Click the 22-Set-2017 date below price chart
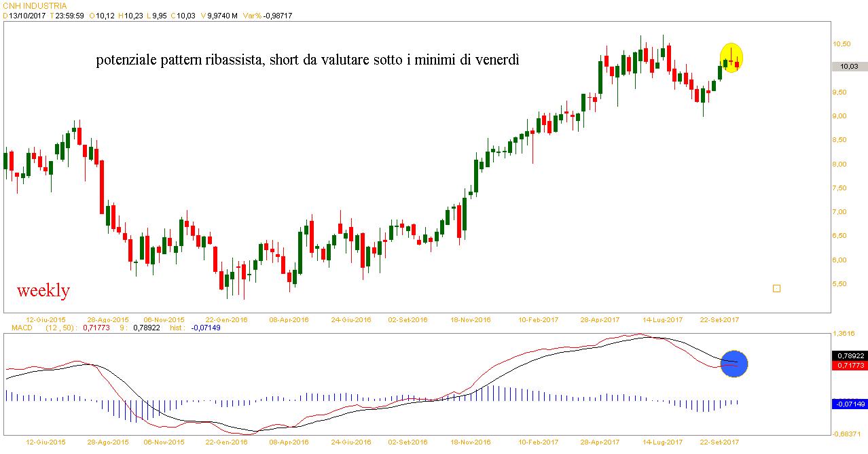868x454 pixels. pyautogui.click(x=719, y=319)
